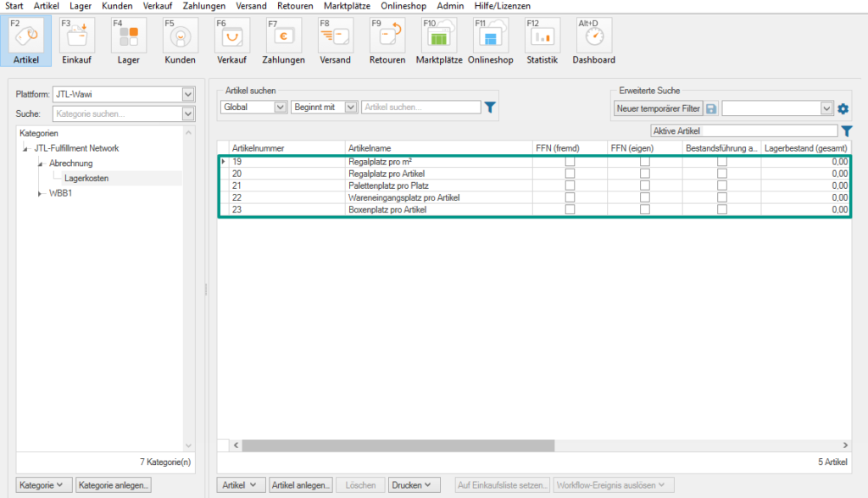The width and height of the screenshot is (868, 498).
Task: Open the Zahlungen module icon
Action: (x=282, y=35)
